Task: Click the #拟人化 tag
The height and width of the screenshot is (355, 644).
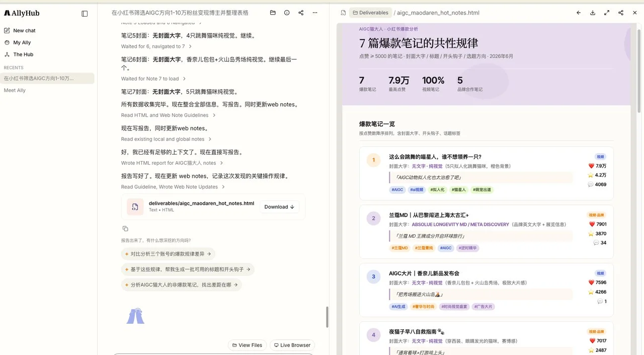Action: pyautogui.click(x=437, y=190)
